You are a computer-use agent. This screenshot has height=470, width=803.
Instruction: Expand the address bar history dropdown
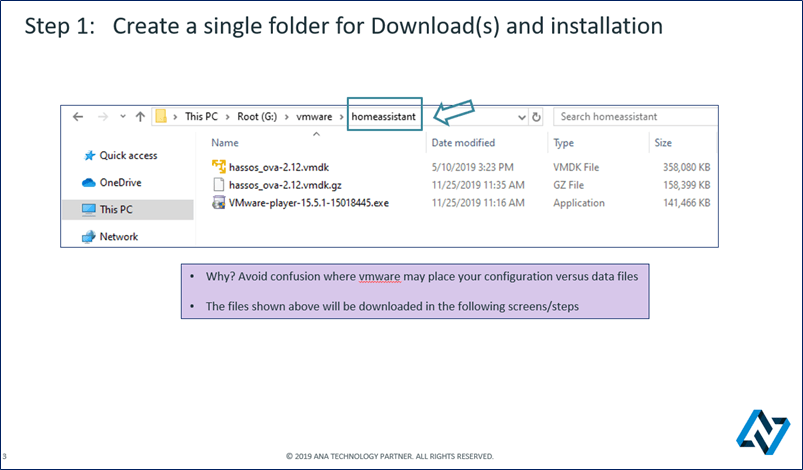pos(521,117)
